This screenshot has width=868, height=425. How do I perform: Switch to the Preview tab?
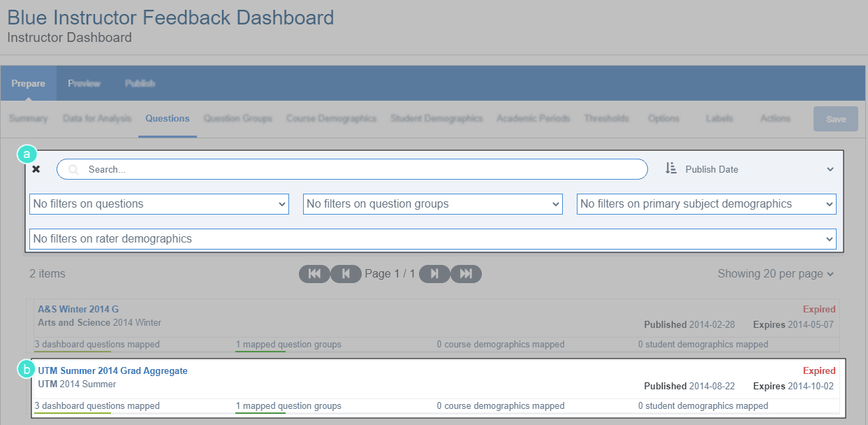[84, 84]
